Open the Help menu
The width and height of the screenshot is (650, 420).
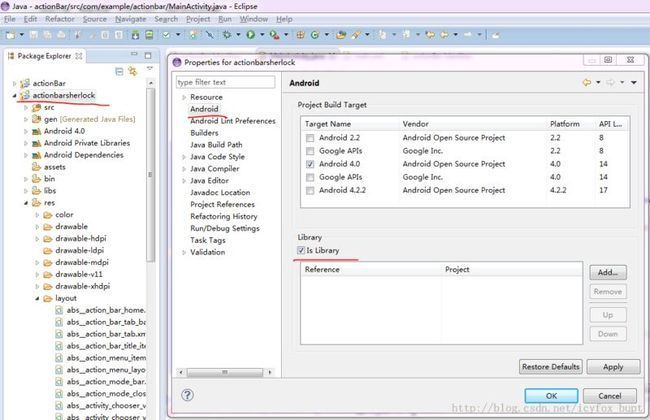[x=284, y=19]
